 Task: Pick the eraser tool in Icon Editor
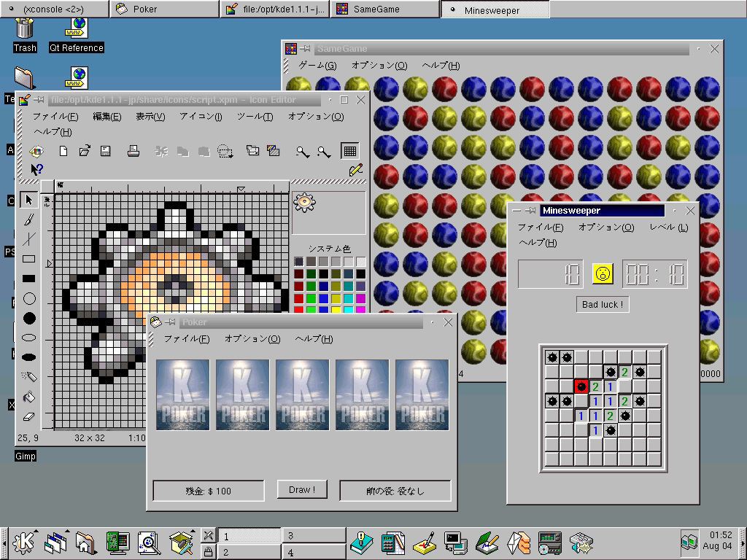[x=28, y=416]
